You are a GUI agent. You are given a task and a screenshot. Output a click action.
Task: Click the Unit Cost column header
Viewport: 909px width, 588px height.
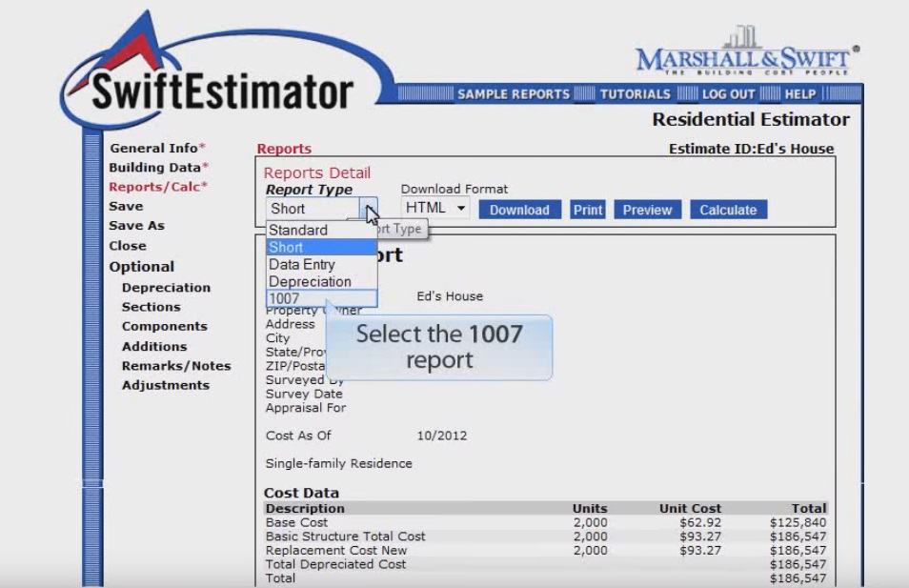690,509
